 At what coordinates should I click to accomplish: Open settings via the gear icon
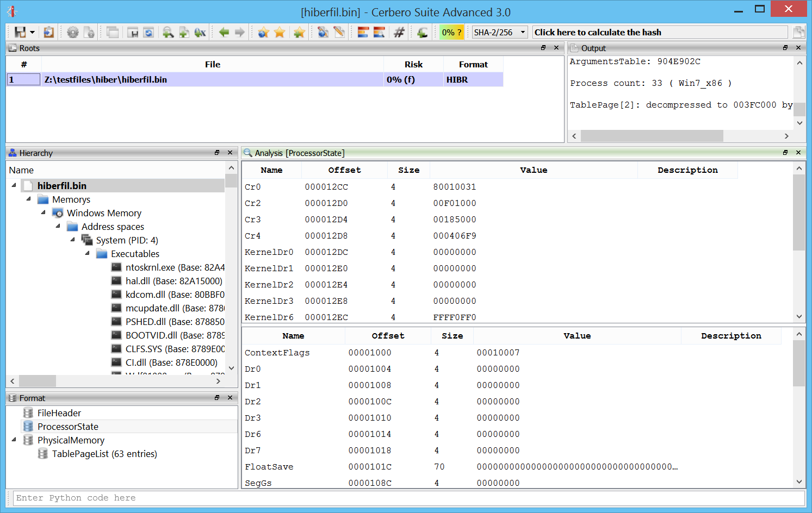72,33
